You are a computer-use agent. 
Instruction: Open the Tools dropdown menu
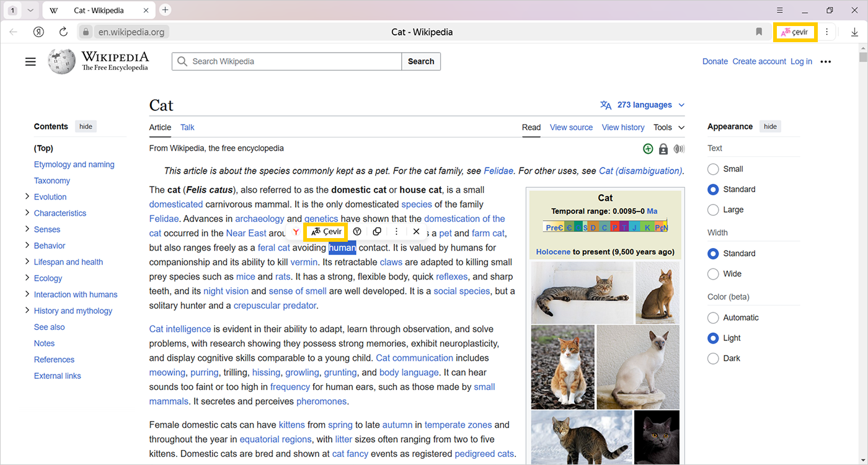tap(668, 127)
